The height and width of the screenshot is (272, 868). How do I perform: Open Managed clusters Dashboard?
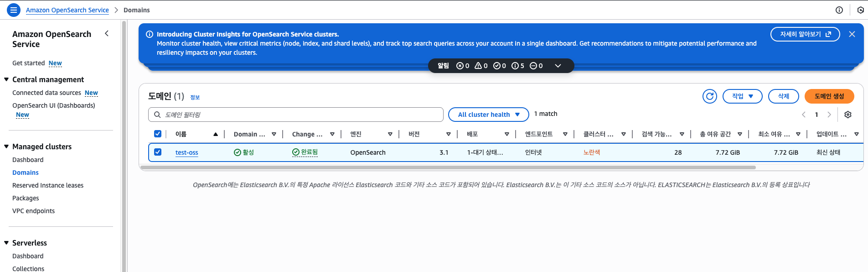(x=28, y=160)
